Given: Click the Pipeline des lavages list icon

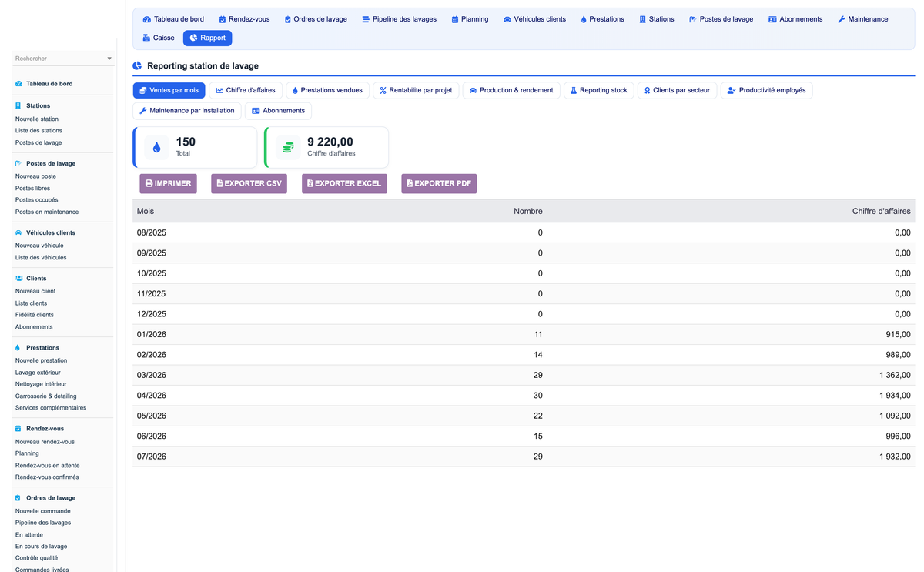Looking at the screenshot, I should (366, 19).
